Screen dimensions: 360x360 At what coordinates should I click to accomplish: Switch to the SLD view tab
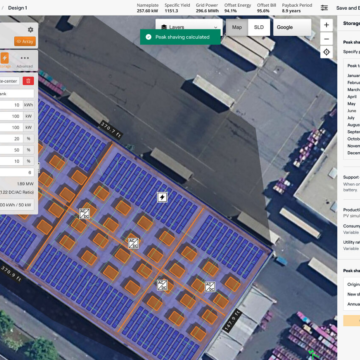pyautogui.click(x=259, y=27)
